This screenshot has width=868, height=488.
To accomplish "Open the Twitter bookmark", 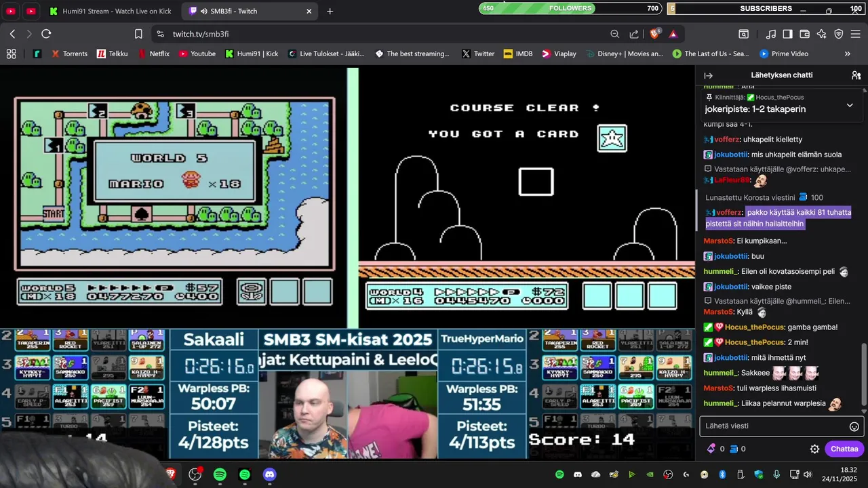I will 478,54.
